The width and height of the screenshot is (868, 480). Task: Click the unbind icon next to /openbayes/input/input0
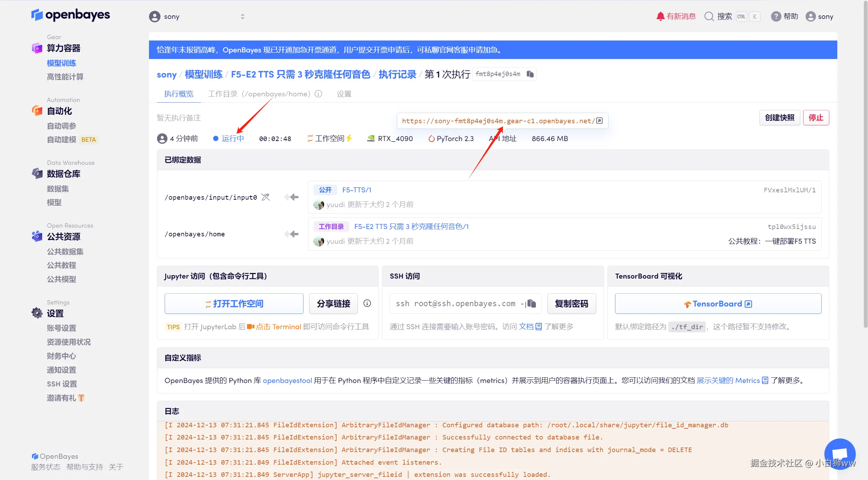[265, 197]
